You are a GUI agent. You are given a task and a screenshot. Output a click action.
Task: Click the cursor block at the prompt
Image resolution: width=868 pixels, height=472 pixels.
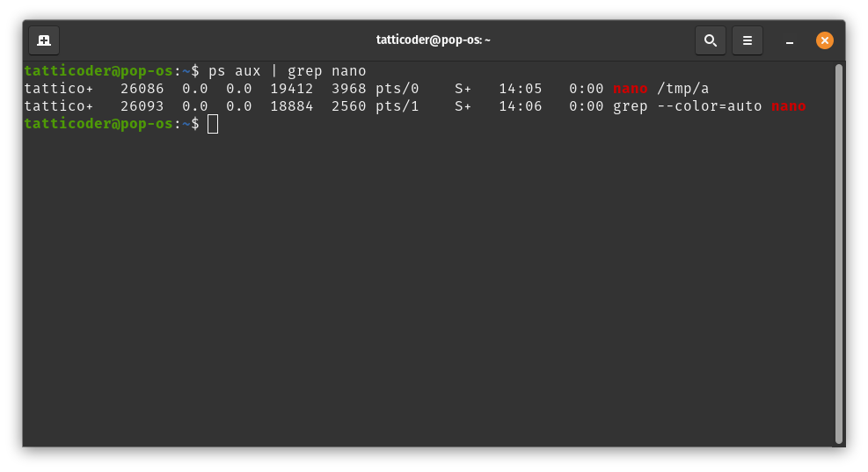pyautogui.click(x=213, y=124)
